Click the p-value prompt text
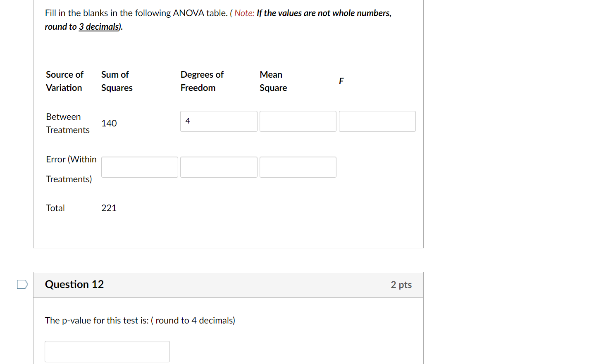 pos(140,320)
